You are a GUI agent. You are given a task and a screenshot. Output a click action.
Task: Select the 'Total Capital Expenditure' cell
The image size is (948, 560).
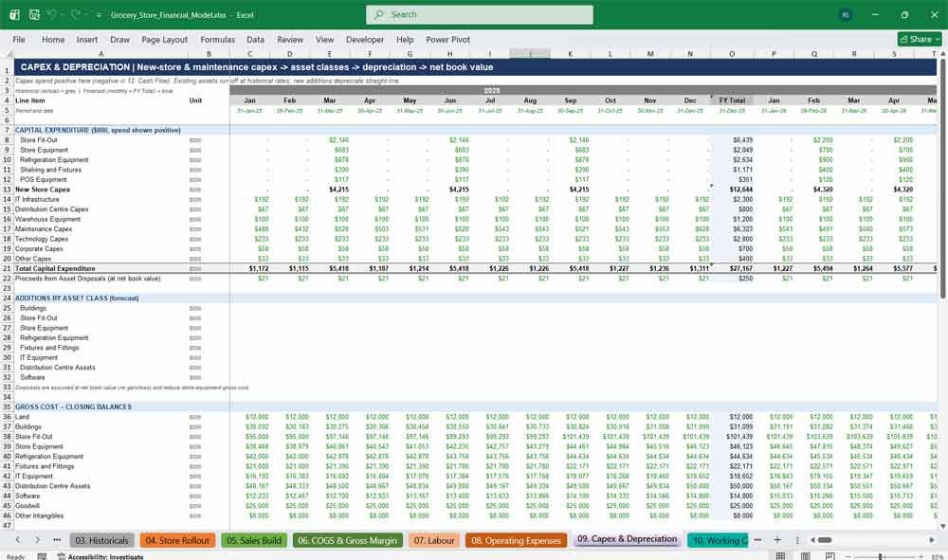(100, 268)
